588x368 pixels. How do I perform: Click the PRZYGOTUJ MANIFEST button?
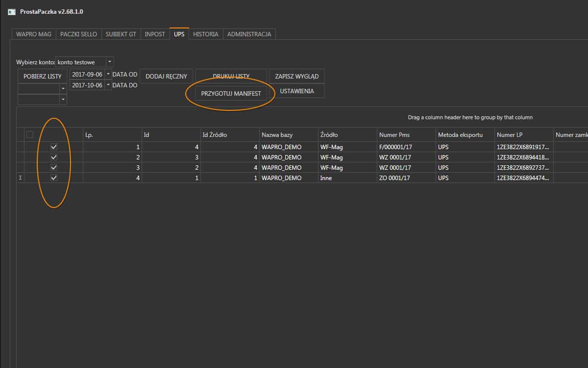[x=231, y=93]
